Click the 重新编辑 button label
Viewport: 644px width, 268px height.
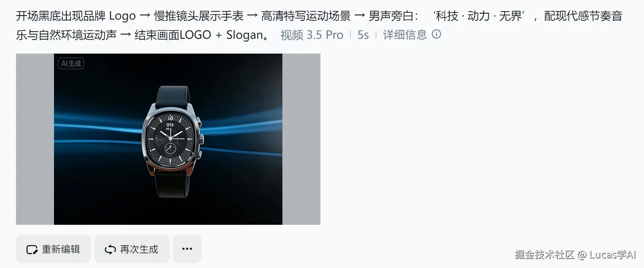pyautogui.click(x=61, y=250)
